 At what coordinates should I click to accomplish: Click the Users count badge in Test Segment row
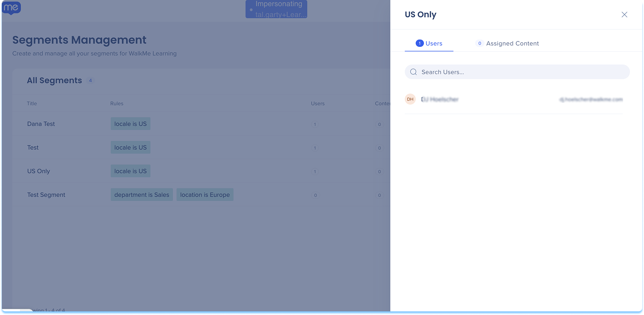pyautogui.click(x=315, y=195)
